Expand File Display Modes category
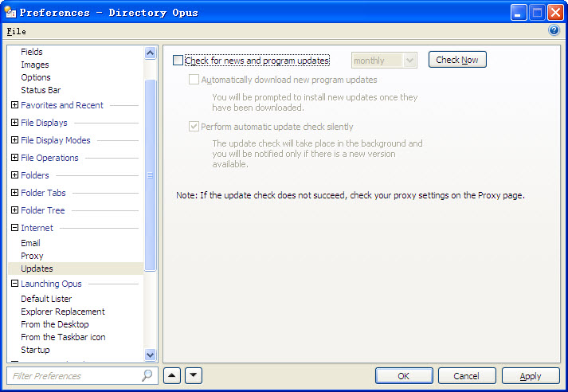 coord(14,140)
